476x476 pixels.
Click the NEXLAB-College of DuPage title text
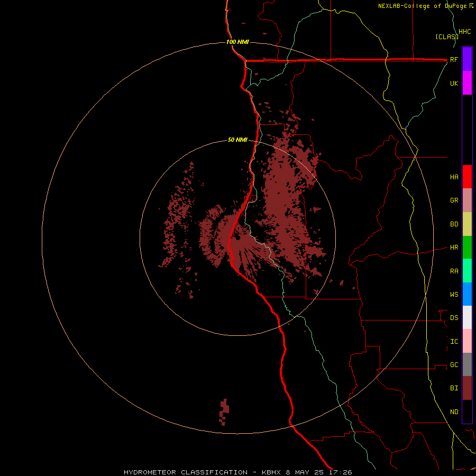[423, 6]
